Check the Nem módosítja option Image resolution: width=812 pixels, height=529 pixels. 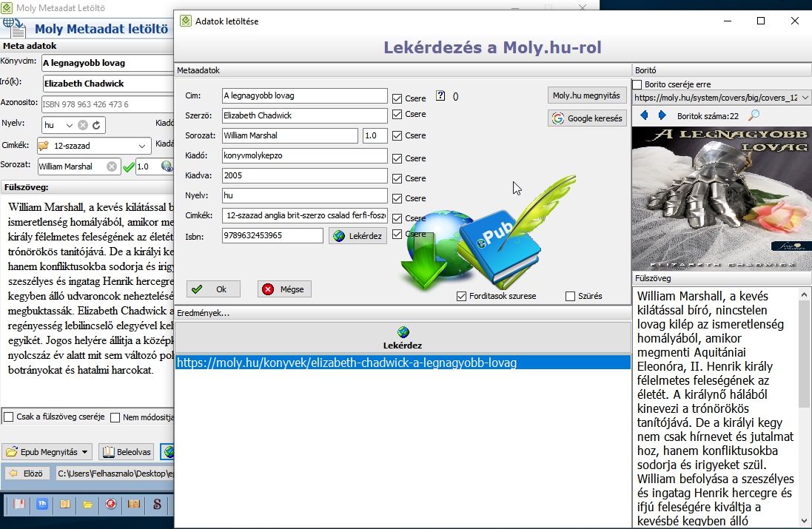(x=115, y=417)
